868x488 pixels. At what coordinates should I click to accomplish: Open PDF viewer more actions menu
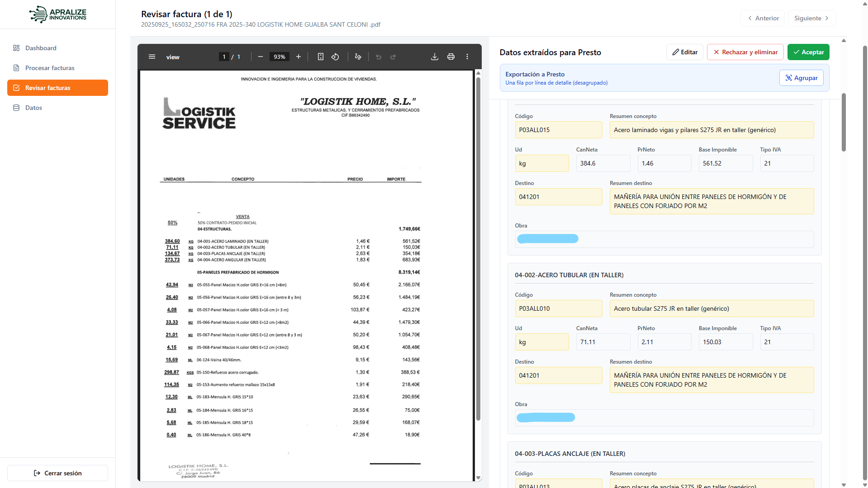point(467,57)
